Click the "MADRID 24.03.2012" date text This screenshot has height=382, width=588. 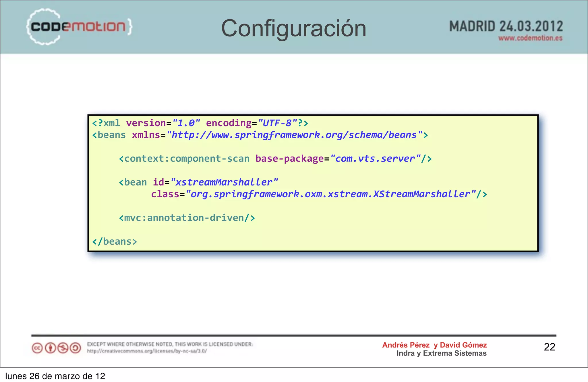pos(506,26)
